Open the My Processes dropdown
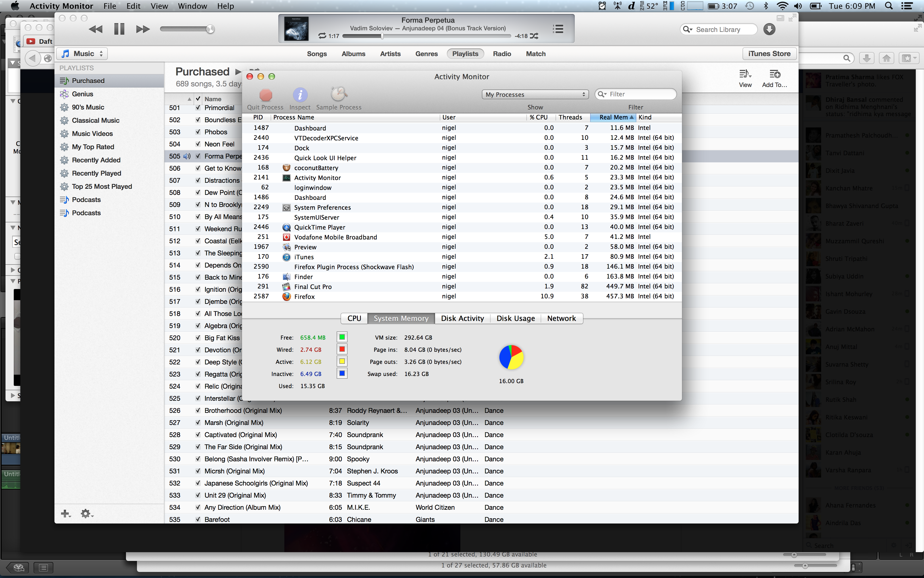 pos(535,94)
